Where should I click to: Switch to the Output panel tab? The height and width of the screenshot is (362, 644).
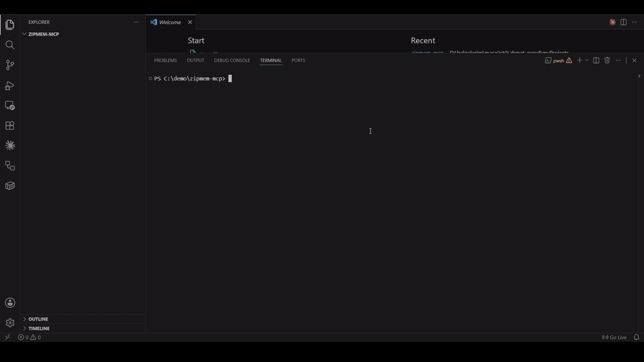[x=195, y=60]
